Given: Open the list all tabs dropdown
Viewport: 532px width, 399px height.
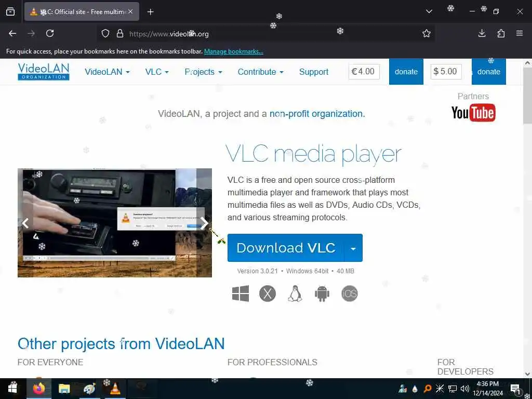Looking at the screenshot, I should pyautogui.click(x=429, y=11).
